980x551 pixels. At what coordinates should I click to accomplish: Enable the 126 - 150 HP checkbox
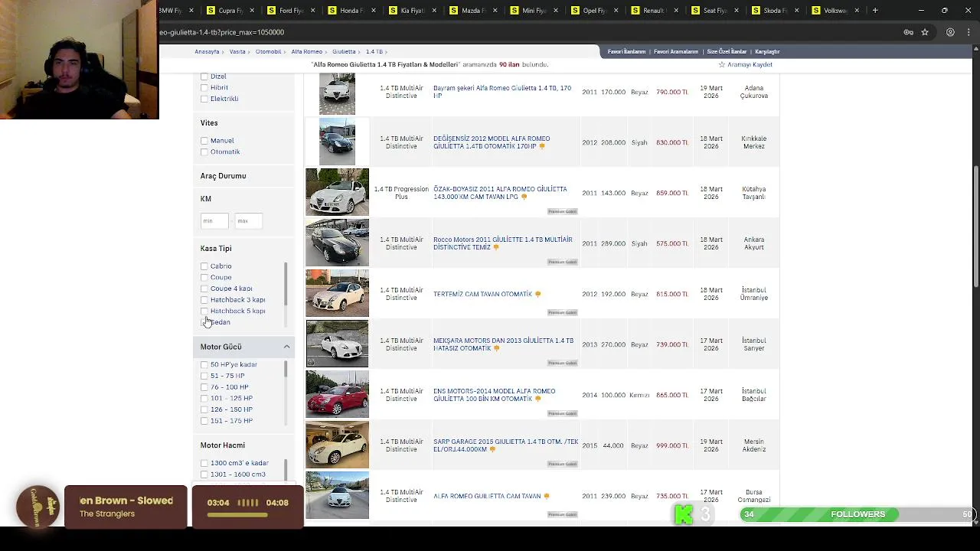pyautogui.click(x=204, y=409)
